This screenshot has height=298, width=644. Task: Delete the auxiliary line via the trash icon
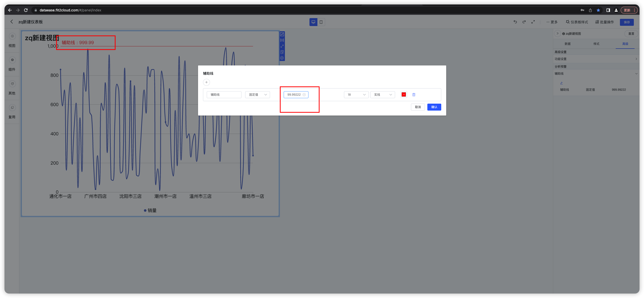(414, 94)
